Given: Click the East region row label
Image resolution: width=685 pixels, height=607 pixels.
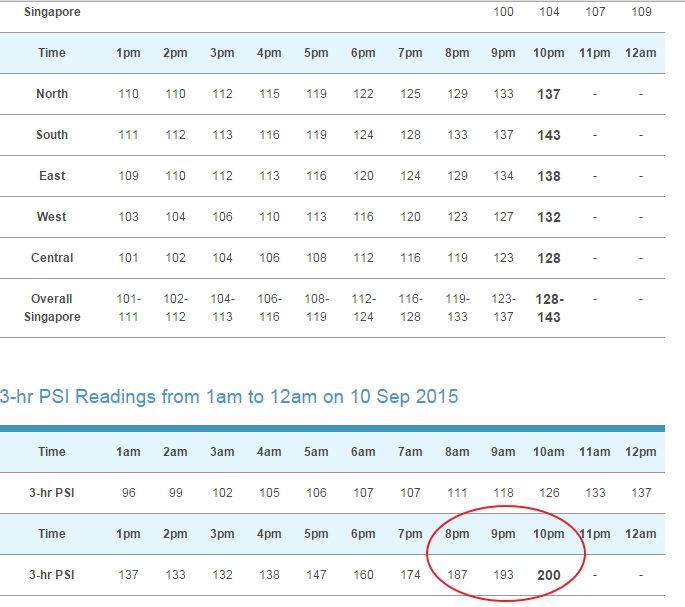Looking at the screenshot, I should tap(52, 176).
